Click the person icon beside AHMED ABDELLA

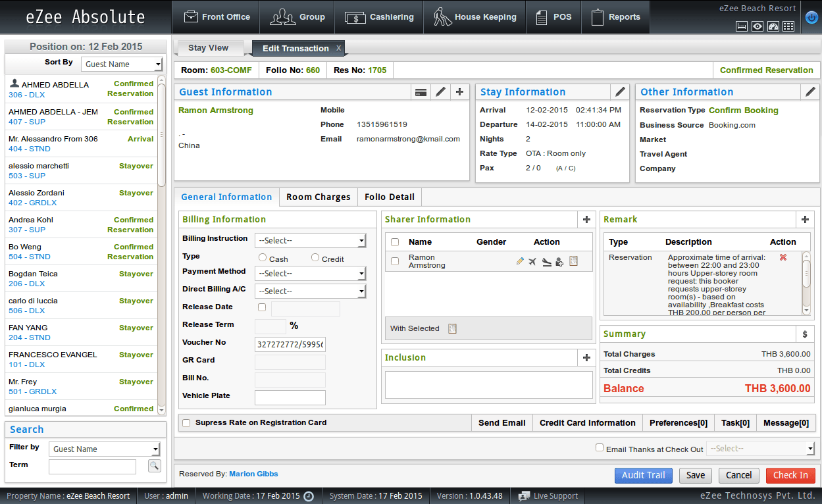click(14, 84)
